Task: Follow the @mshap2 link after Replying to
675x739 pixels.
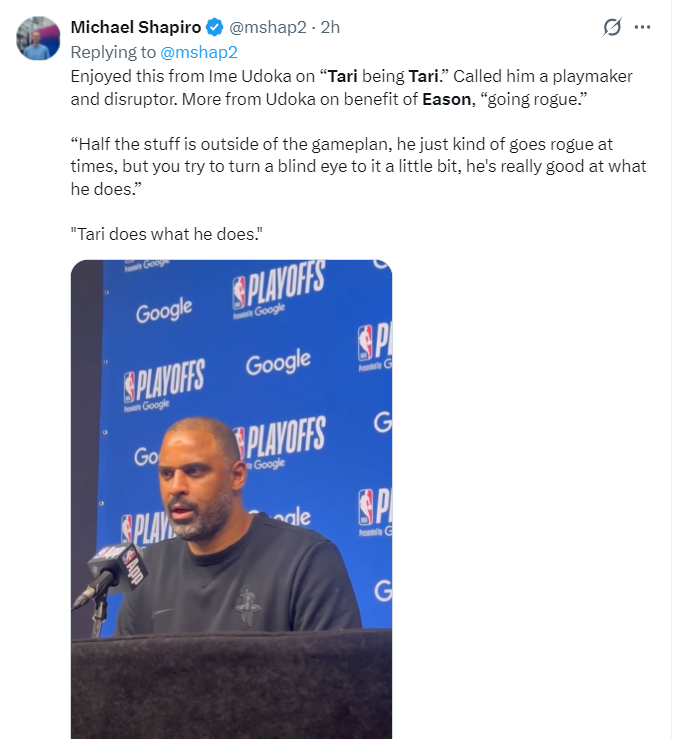Action: point(199,52)
